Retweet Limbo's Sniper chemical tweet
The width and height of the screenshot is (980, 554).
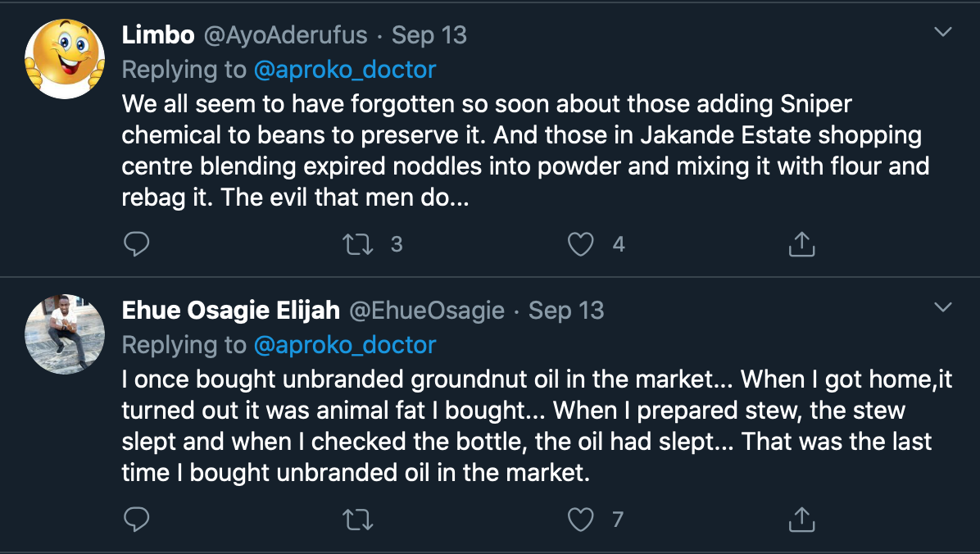(x=357, y=243)
